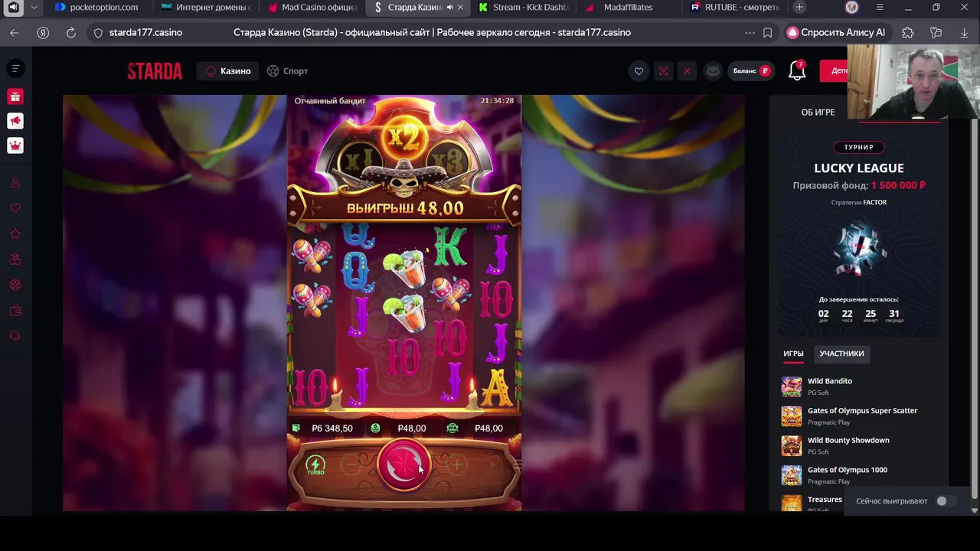Switch to the Stream - Kick Dashboard tab

coord(523,7)
